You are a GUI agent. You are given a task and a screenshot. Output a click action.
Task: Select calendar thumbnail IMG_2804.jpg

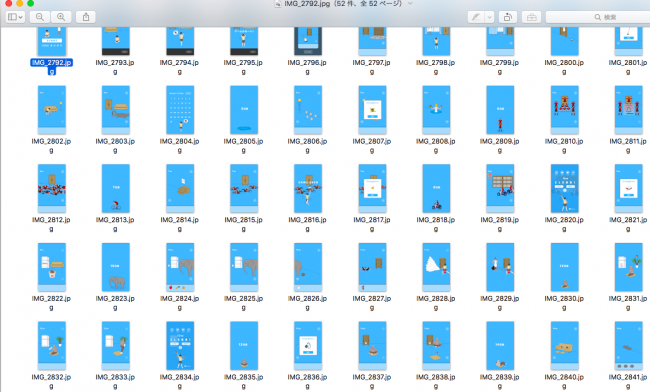click(x=180, y=109)
